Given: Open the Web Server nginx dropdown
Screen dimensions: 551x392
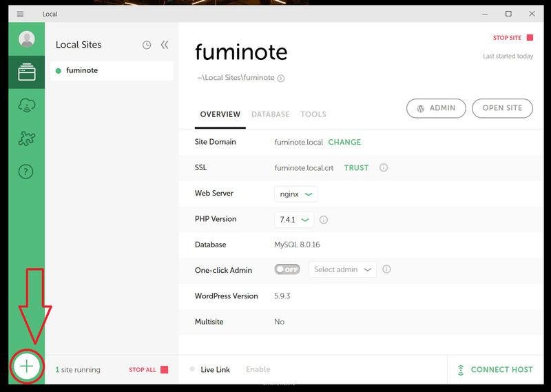Looking at the screenshot, I should click(x=295, y=194).
